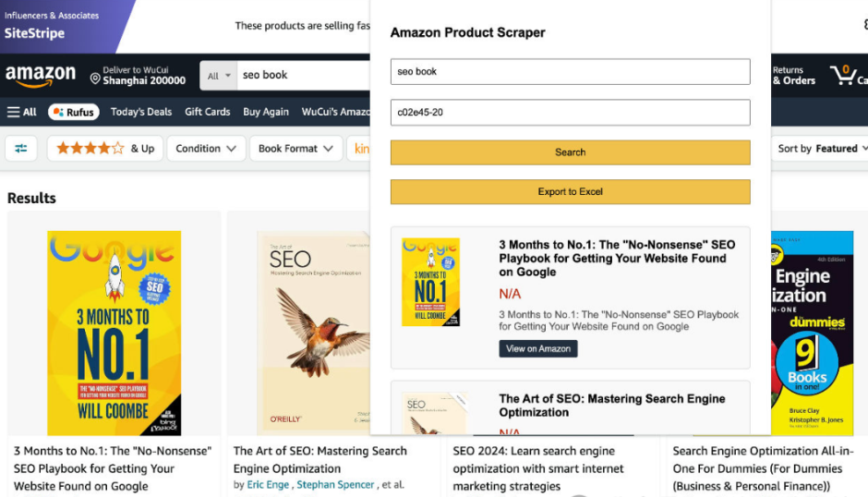Image resolution: width=868 pixels, height=497 pixels.
Task: Open the search category All dropdown
Action: tap(219, 76)
